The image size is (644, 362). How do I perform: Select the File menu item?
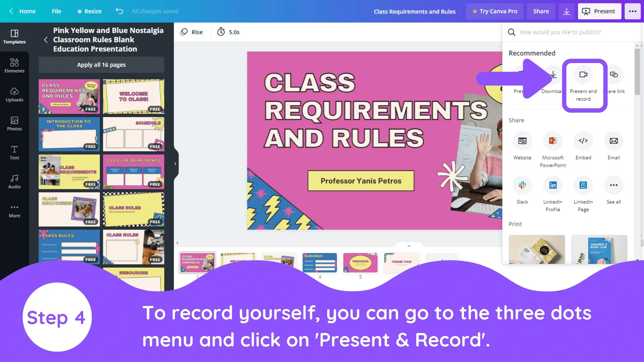click(56, 11)
